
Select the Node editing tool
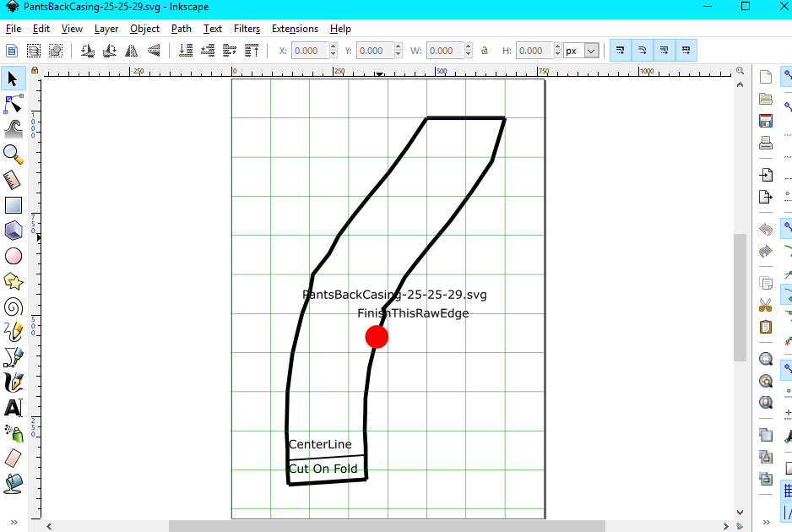click(14, 104)
